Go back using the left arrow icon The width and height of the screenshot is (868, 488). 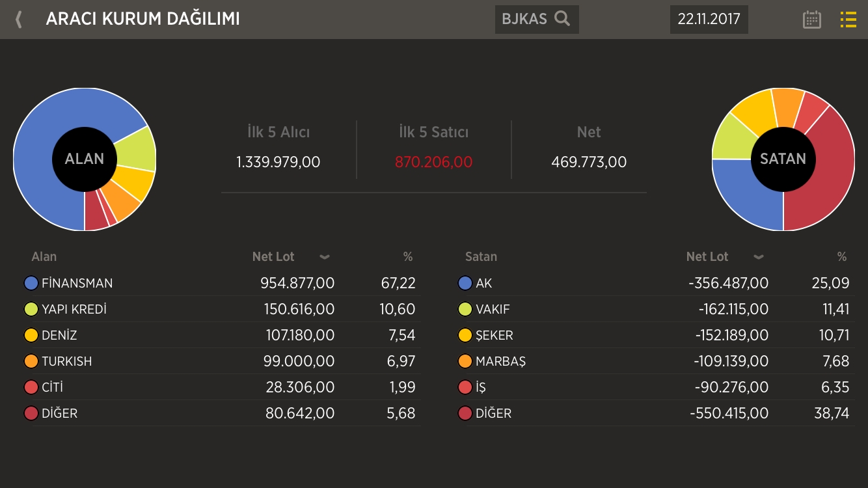[19, 20]
